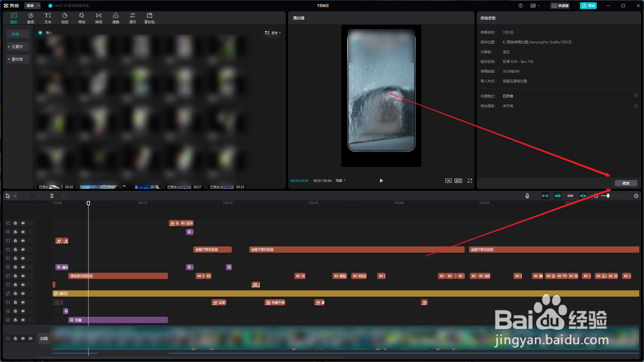Toggle the main track magnet icon

[545, 196]
